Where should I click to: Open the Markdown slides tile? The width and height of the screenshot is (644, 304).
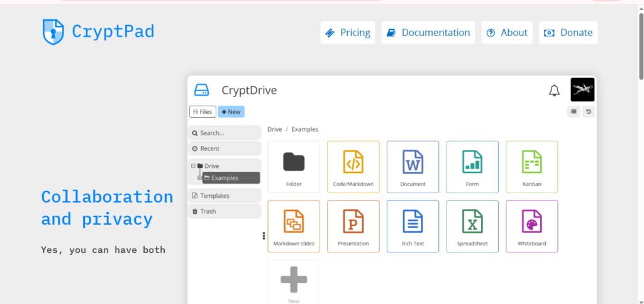[x=294, y=227]
